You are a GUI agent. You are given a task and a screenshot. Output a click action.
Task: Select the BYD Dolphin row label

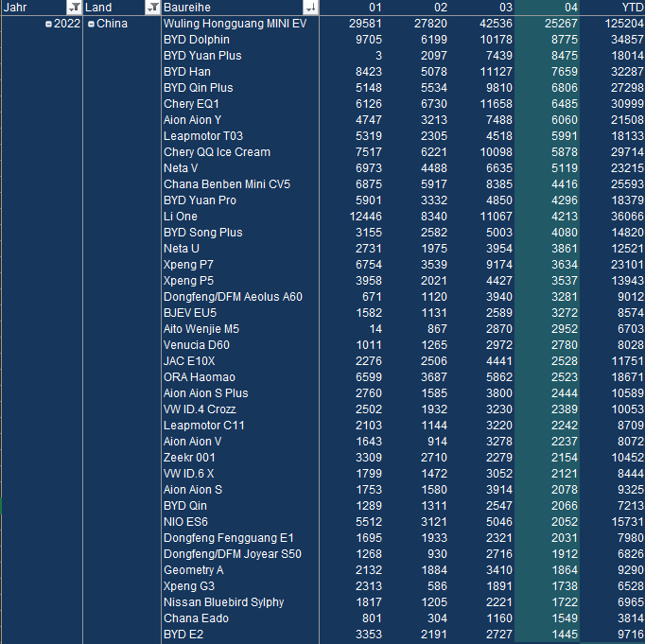(x=196, y=40)
